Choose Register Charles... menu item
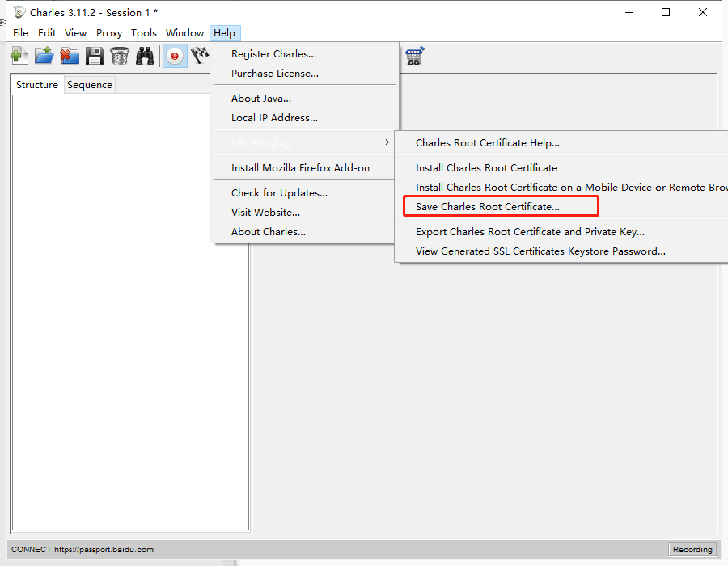This screenshot has height=566, width=728. [x=305, y=54]
